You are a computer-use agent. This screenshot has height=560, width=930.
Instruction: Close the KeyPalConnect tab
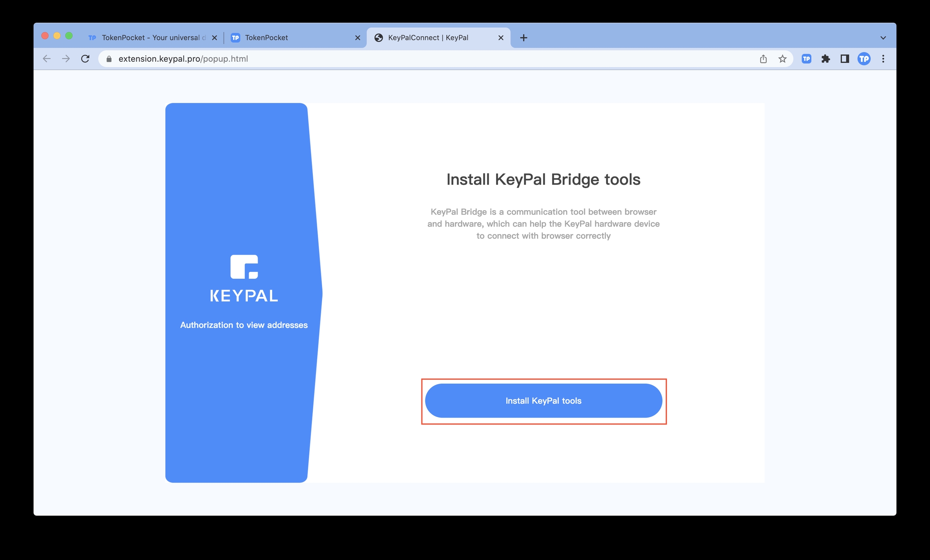pos(501,38)
